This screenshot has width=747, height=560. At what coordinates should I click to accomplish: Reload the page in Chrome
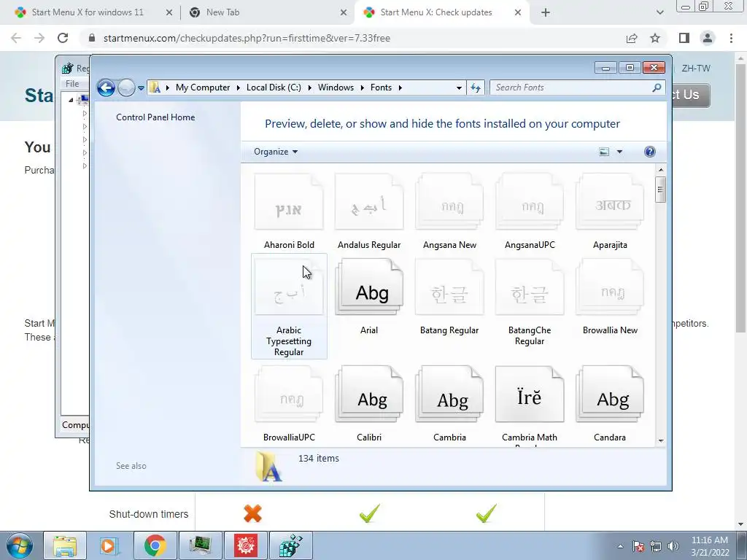[x=63, y=38]
